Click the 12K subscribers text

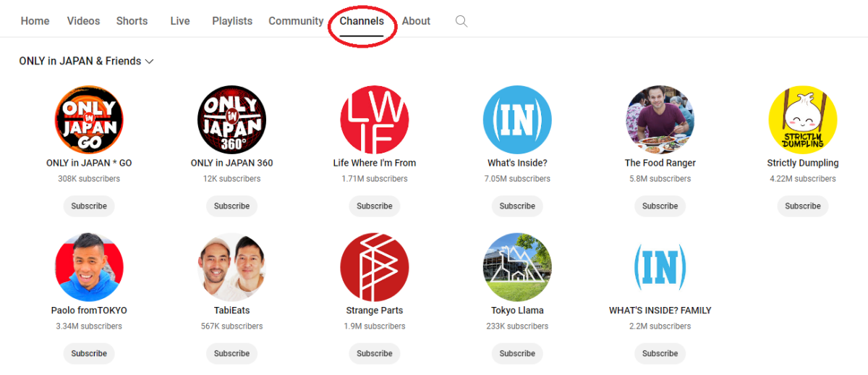tap(231, 179)
